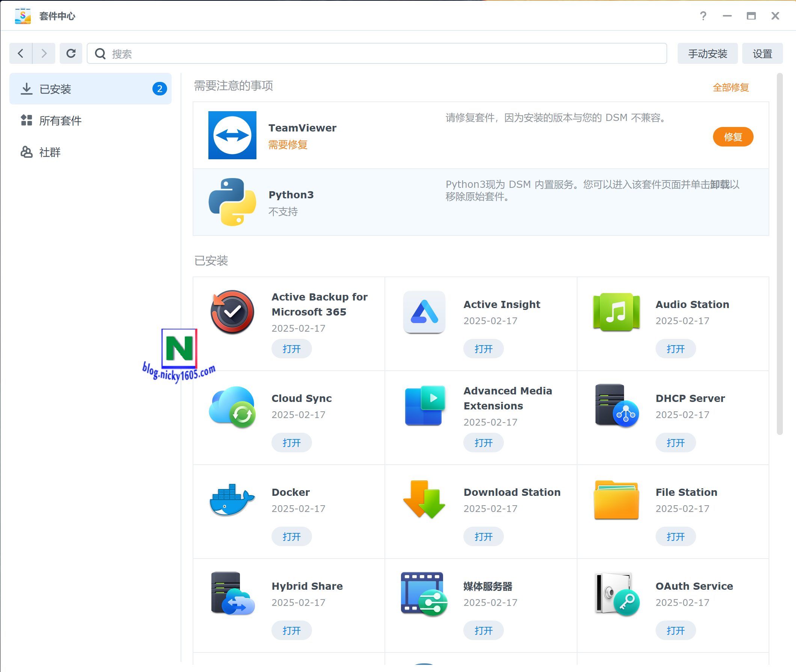Screen dimensions: 796x672
Task: Click the Hybrid Share package title
Action: [x=307, y=586]
